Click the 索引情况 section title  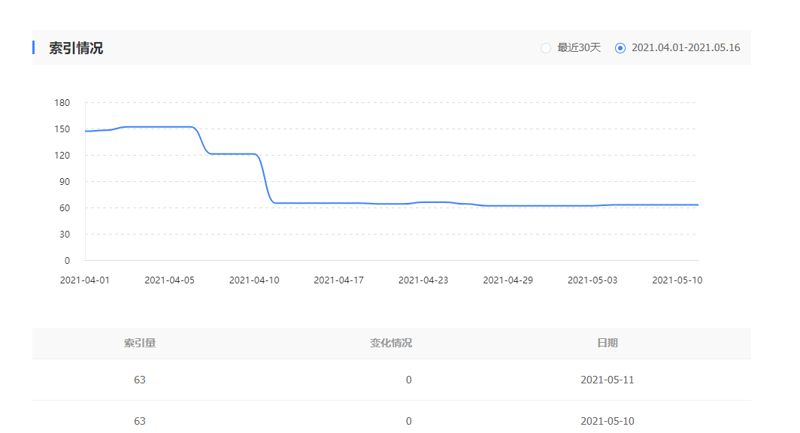click(76, 48)
